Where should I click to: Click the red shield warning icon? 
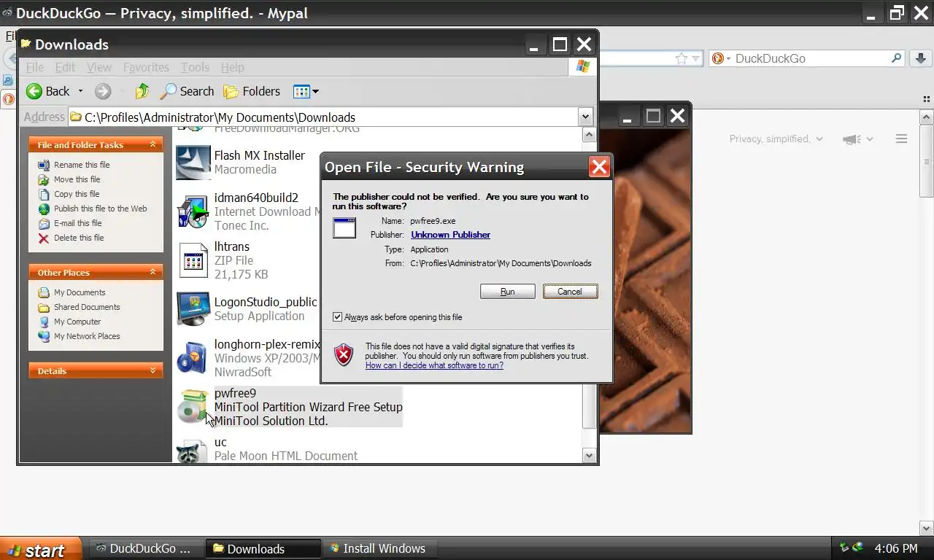(344, 355)
